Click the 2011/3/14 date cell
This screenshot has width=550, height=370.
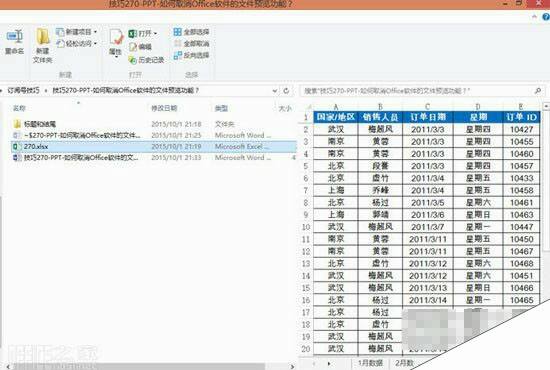(x=428, y=300)
